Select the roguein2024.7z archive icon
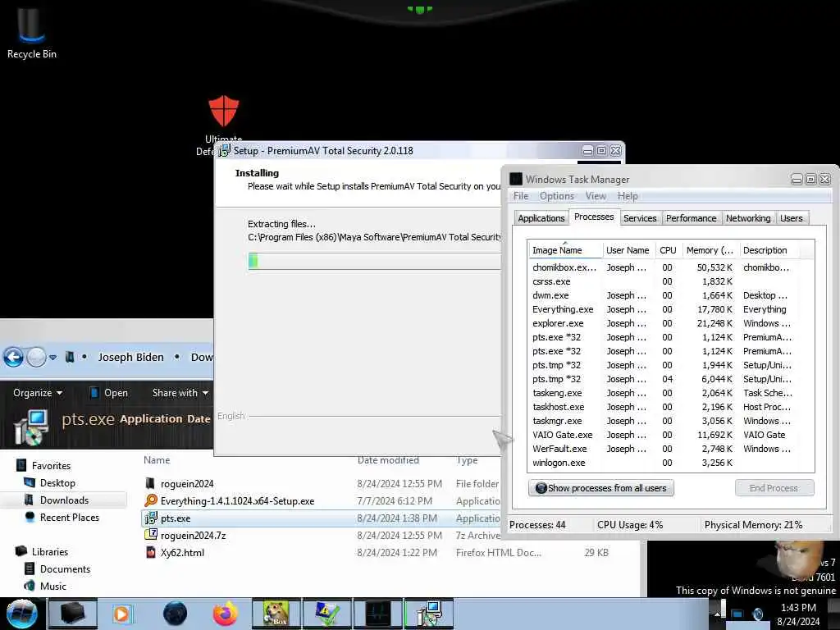Viewport: 840px width, 630px height. pos(151,535)
